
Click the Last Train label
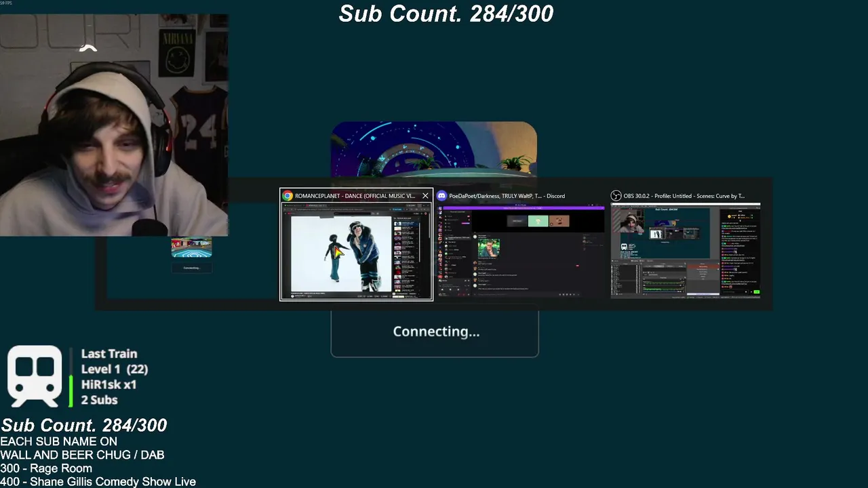pos(109,354)
